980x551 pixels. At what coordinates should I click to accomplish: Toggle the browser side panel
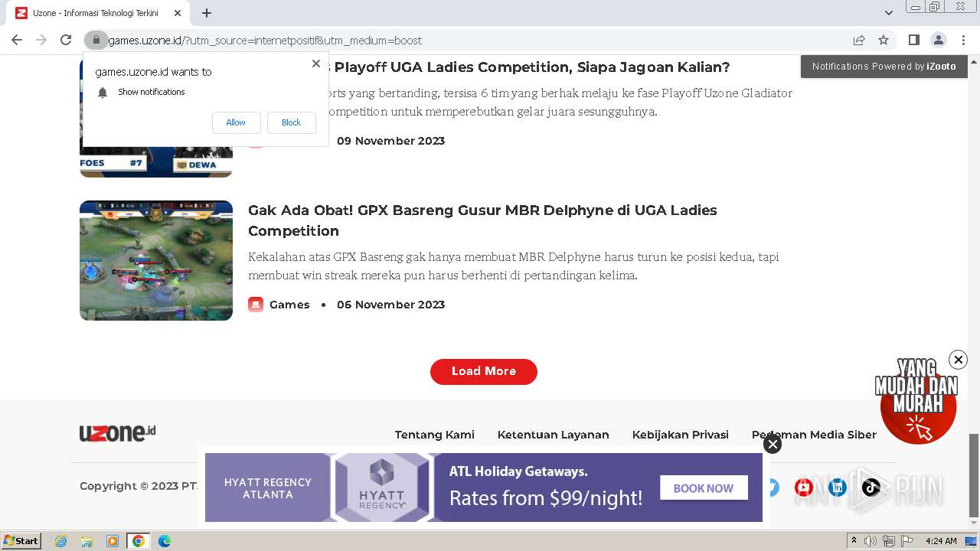click(x=914, y=40)
